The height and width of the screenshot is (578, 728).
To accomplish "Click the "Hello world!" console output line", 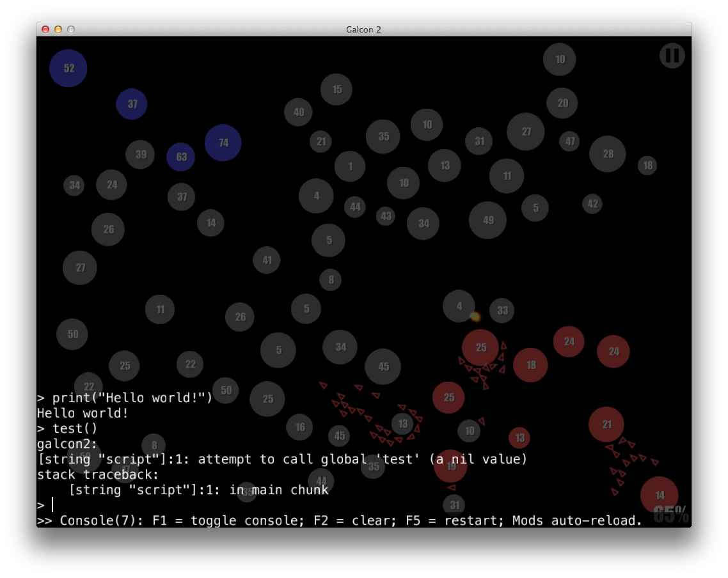I will [83, 413].
